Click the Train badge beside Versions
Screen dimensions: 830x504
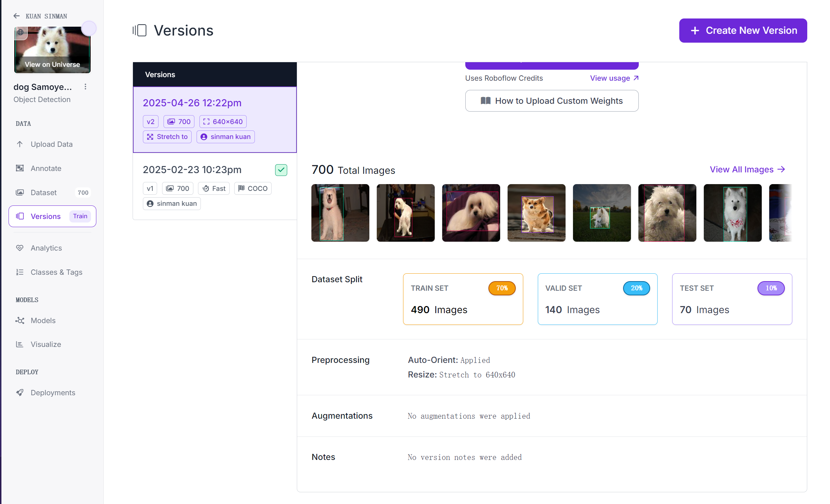[x=80, y=216]
